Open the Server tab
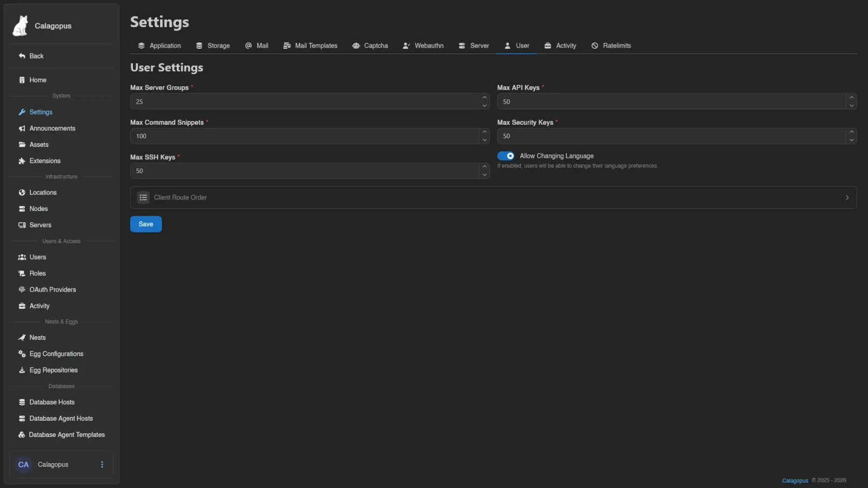Screen dimensions: 868x488 coord(474,46)
